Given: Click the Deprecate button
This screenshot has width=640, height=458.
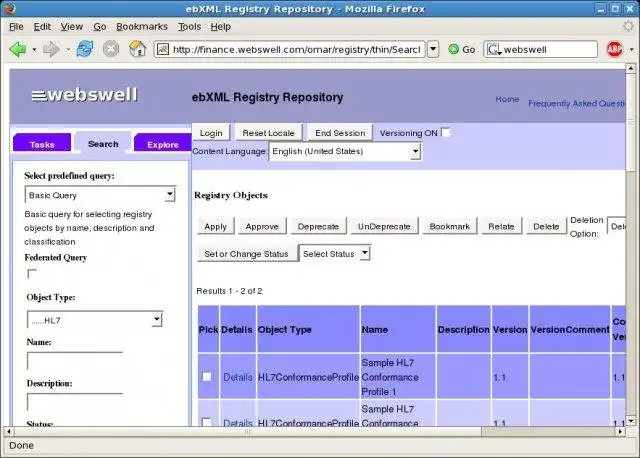Looking at the screenshot, I should (x=318, y=227).
